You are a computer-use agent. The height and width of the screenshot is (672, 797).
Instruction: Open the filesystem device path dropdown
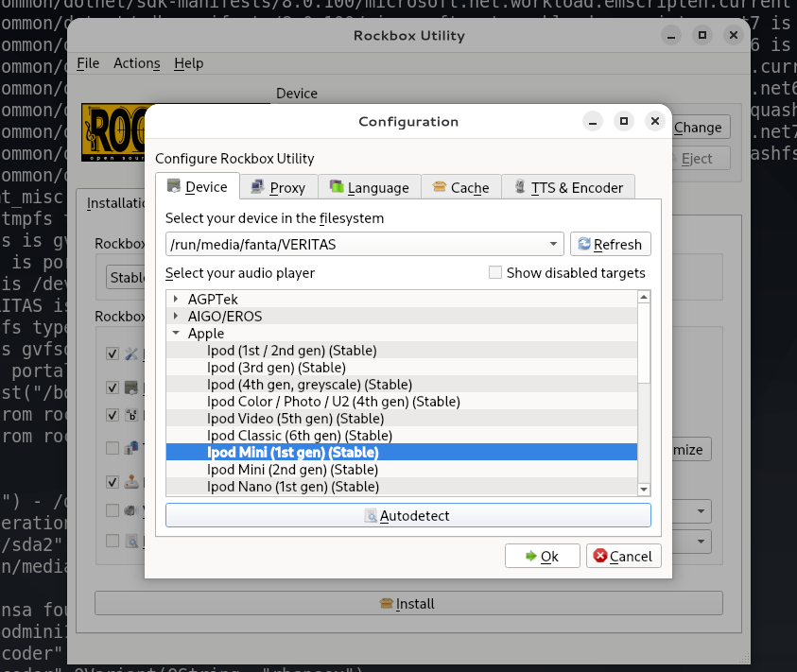pos(553,244)
